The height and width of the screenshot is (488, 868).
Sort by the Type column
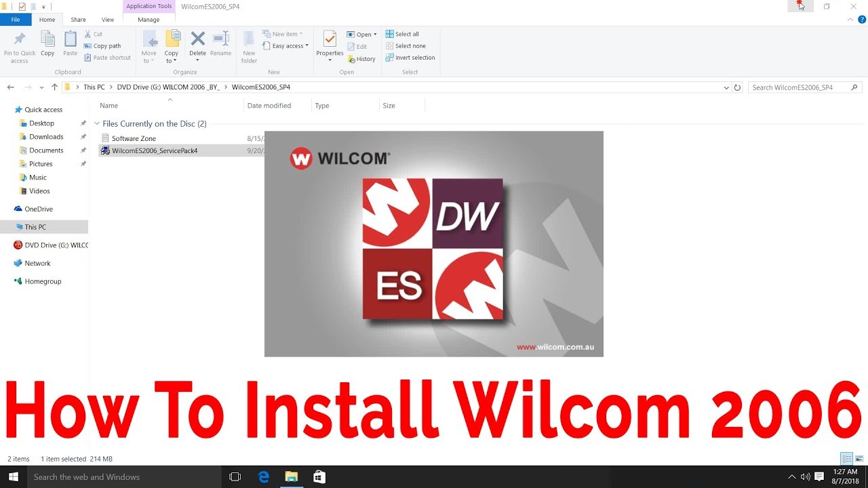[322, 106]
